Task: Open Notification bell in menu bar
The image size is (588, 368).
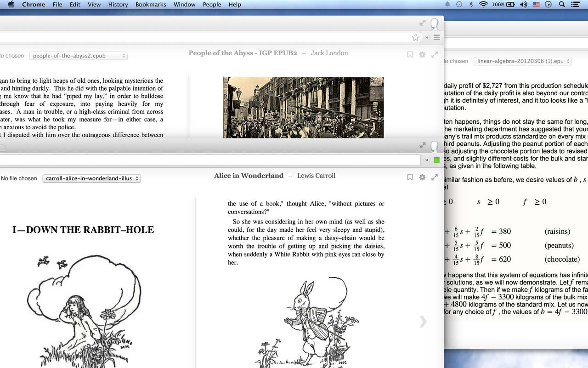Action: pyautogui.click(x=447, y=4)
